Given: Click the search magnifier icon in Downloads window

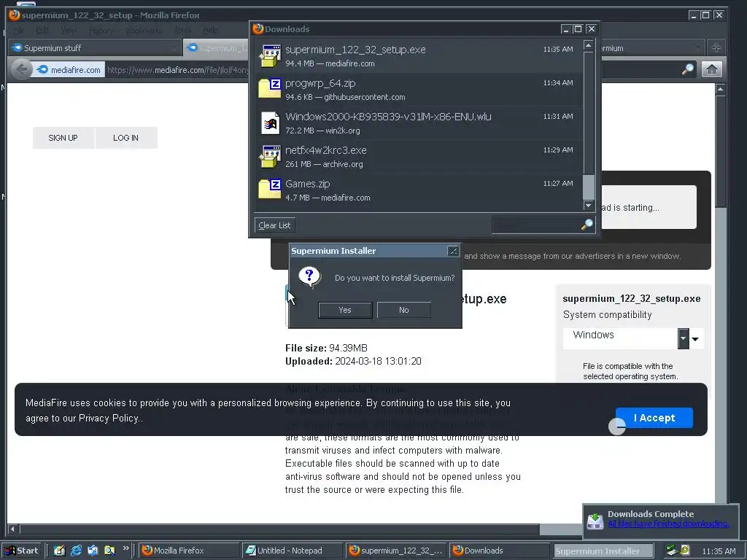Looking at the screenshot, I should (587, 225).
